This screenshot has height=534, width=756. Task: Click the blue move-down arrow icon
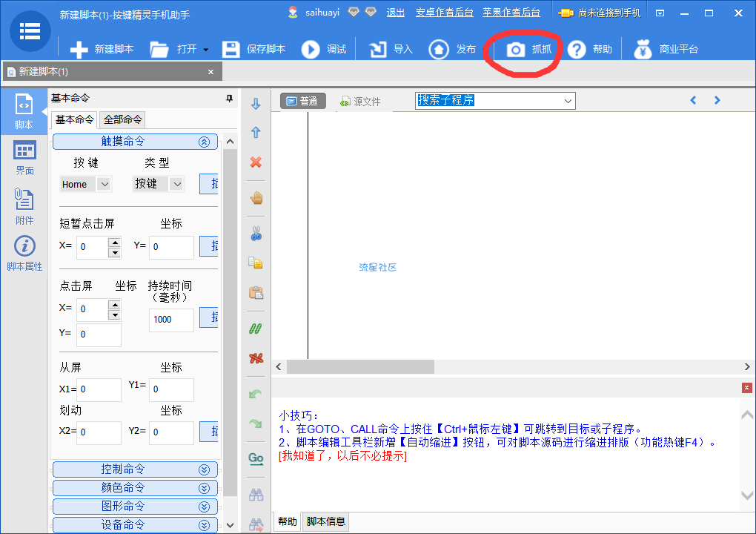(x=256, y=104)
